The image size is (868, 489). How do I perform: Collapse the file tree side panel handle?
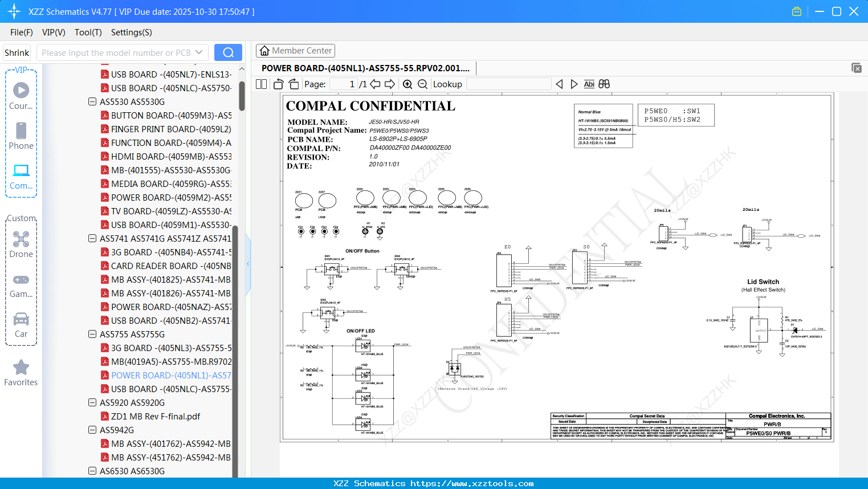pos(248,264)
